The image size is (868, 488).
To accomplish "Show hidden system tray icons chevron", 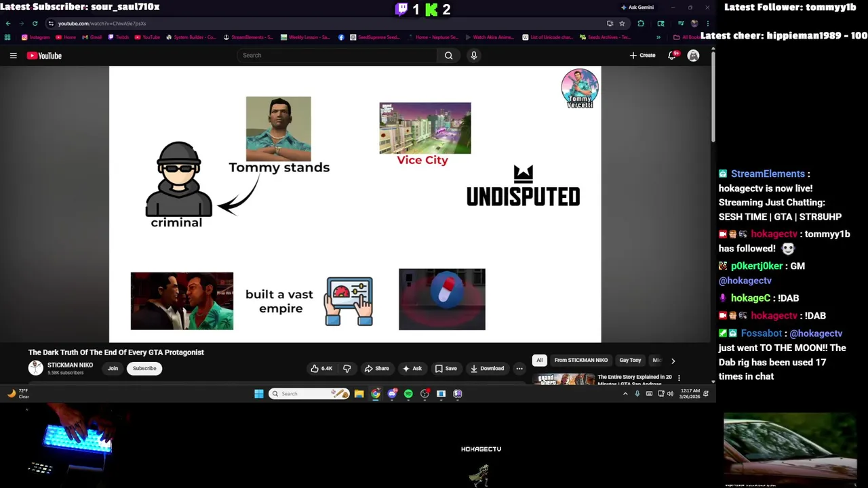I will (x=625, y=394).
